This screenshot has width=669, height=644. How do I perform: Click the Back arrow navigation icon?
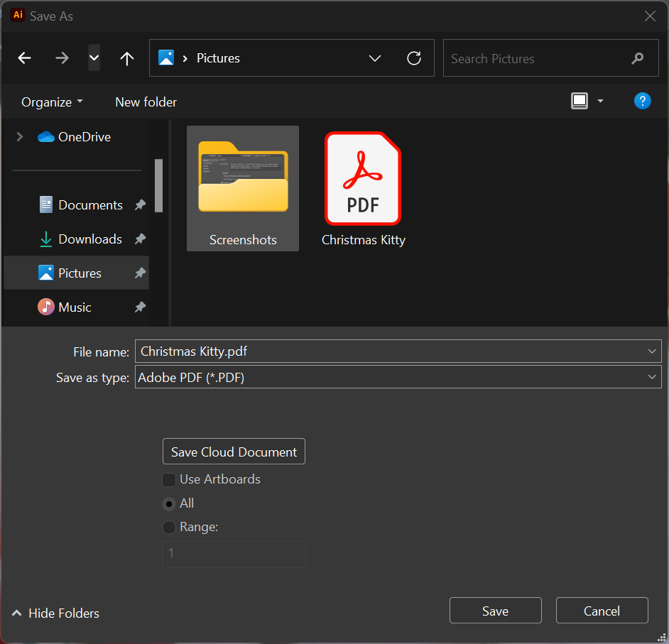[x=25, y=58]
